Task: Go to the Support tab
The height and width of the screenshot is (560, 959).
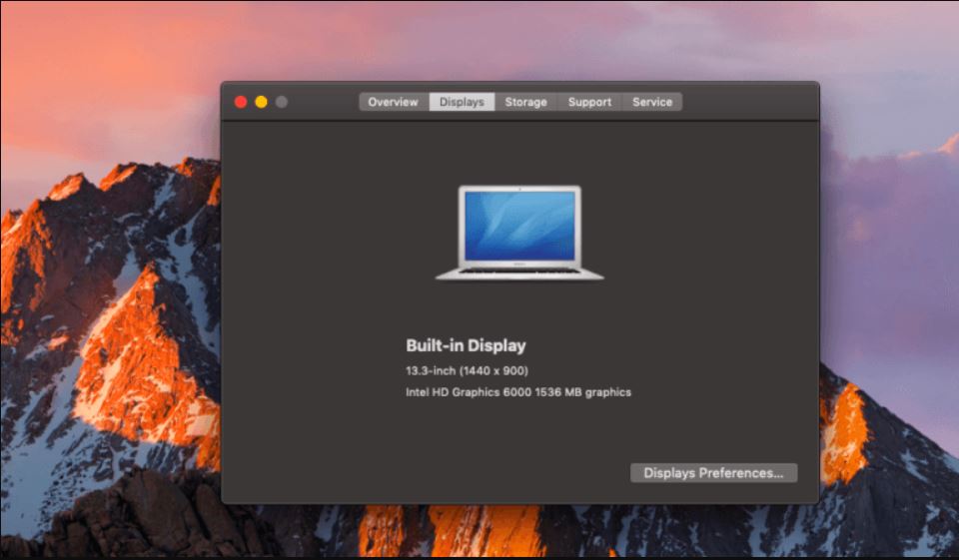Action: (589, 102)
